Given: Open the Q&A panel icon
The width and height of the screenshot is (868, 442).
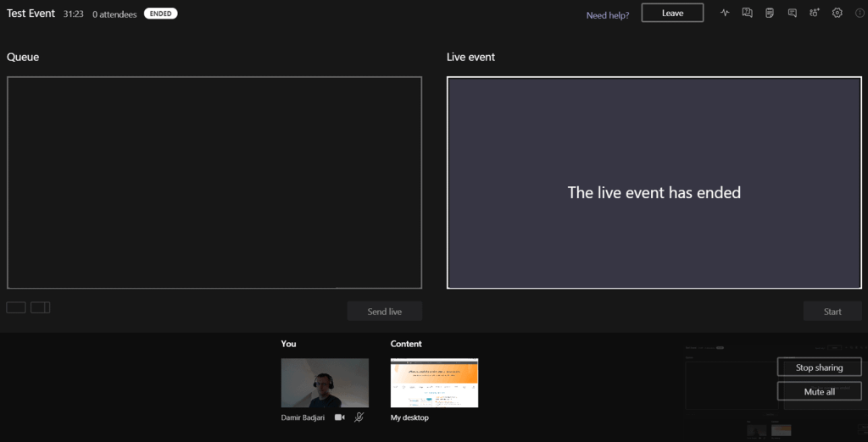Looking at the screenshot, I should click(747, 13).
